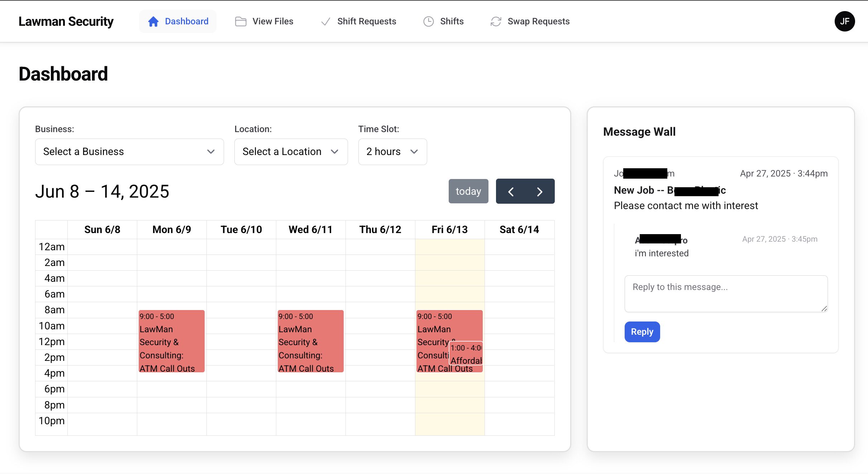This screenshot has width=868, height=474.
Task: Go to next week with right arrow
Action: [x=540, y=192]
